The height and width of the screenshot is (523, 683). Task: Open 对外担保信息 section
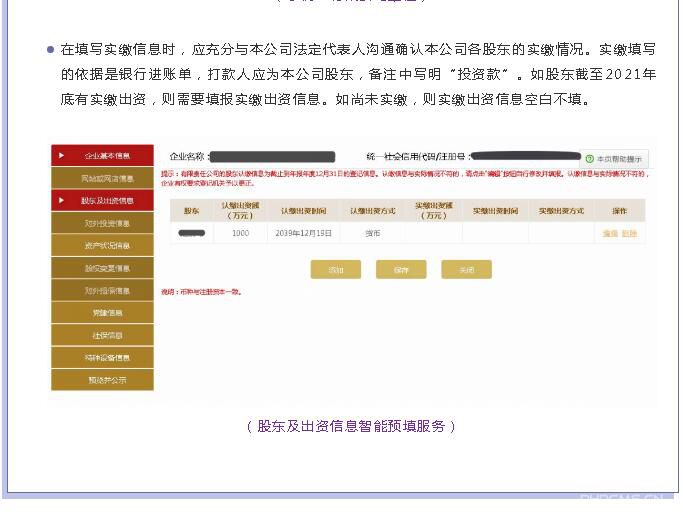106,291
